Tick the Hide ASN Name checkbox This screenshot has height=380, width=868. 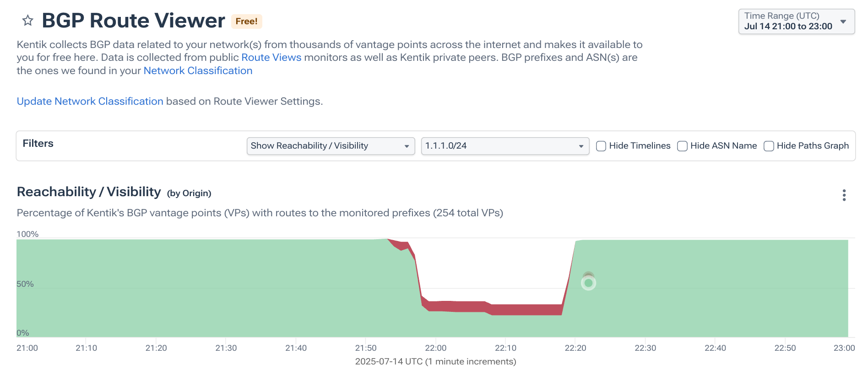point(682,146)
